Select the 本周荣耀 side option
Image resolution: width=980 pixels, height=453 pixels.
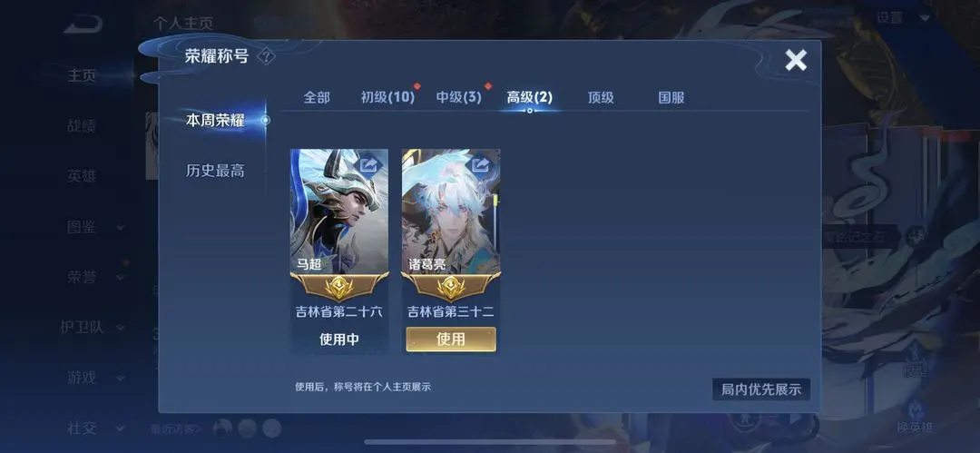click(215, 121)
